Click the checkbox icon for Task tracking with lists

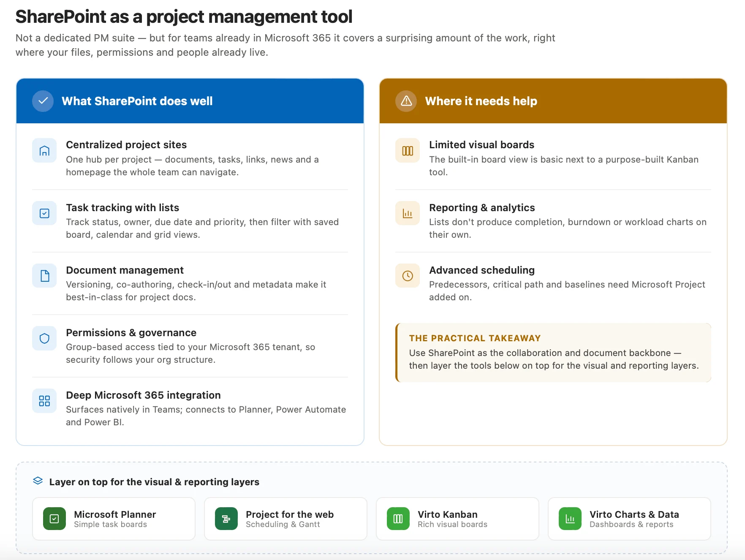pyautogui.click(x=44, y=213)
